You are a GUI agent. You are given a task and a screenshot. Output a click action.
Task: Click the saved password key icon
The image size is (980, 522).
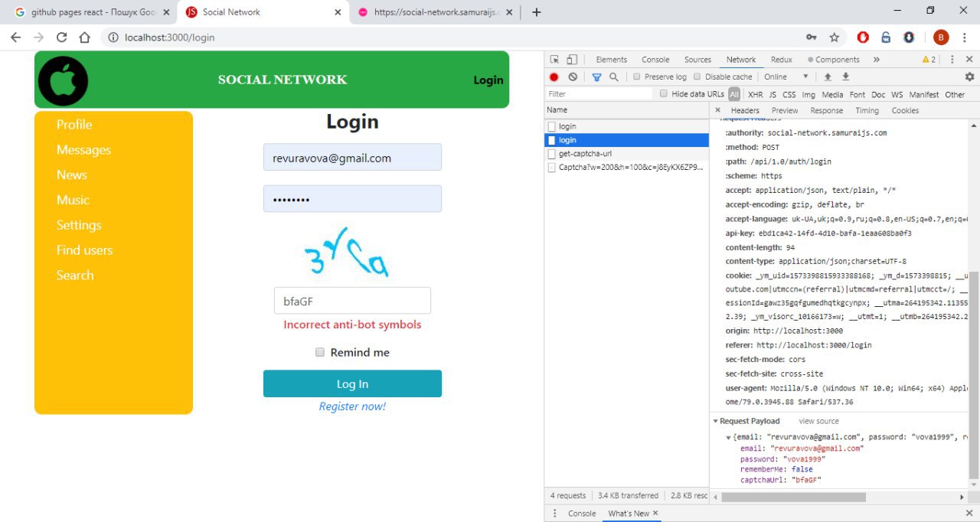pos(812,37)
